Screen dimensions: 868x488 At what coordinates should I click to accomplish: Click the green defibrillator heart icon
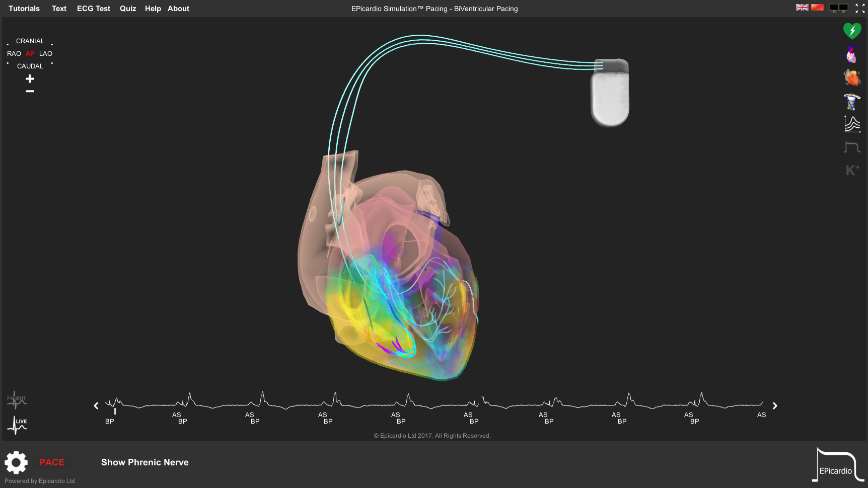(x=852, y=31)
